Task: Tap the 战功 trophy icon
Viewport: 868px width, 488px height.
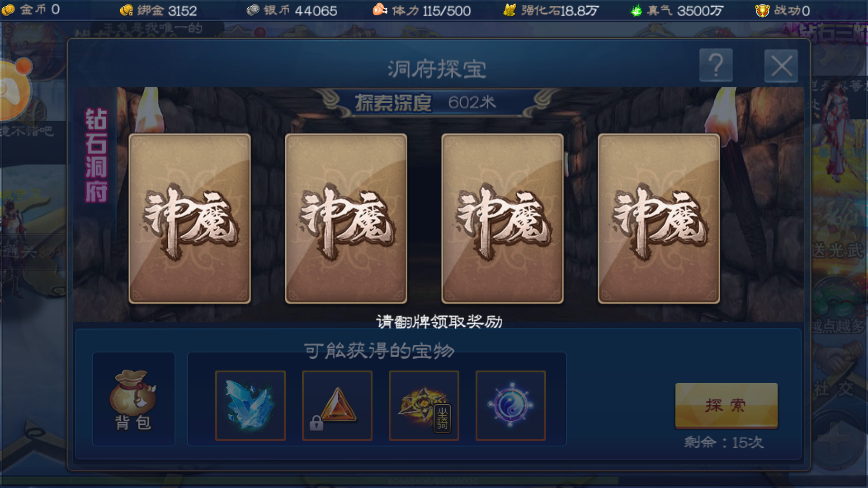Action: tap(762, 10)
